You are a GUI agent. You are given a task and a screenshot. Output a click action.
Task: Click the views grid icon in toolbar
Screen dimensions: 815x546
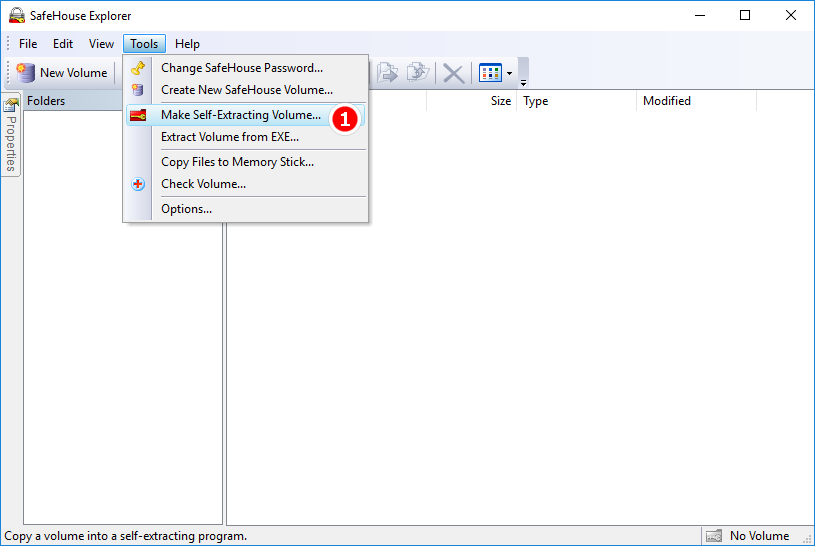(x=490, y=73)
